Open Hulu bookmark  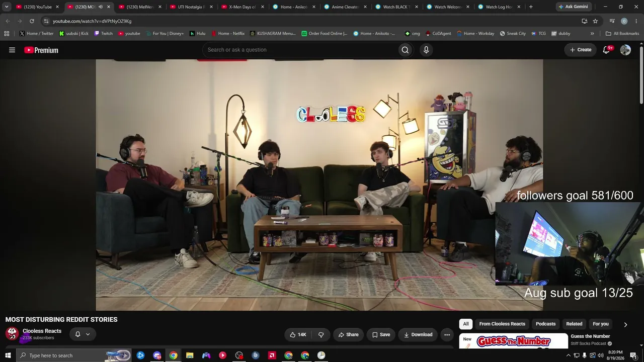click(x=198, y=34)
